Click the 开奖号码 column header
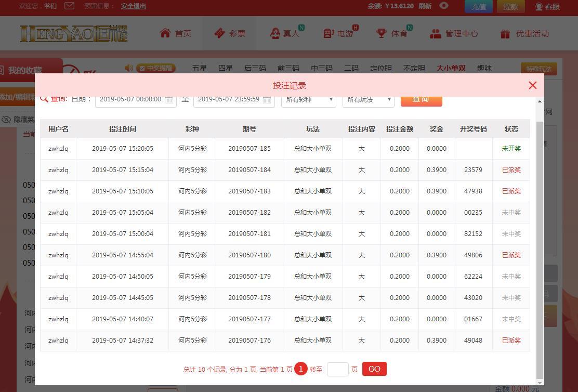Screen dimensions: 578x392 click(x=474, y=129)
